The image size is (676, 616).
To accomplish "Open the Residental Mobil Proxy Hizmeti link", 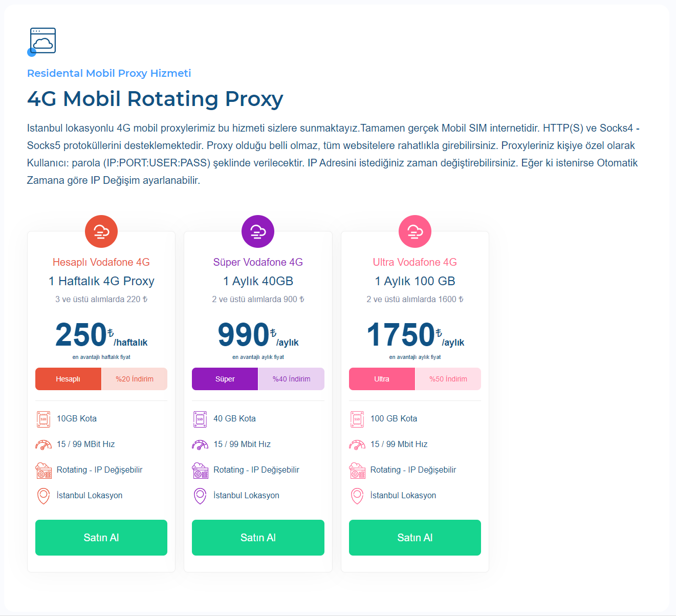I will click(109, 73).
